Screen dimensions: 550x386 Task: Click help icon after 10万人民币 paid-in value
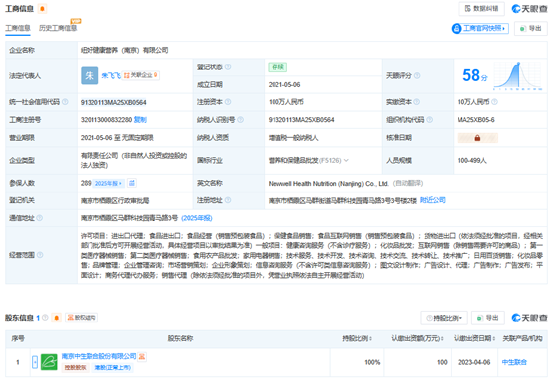[494, 102]
